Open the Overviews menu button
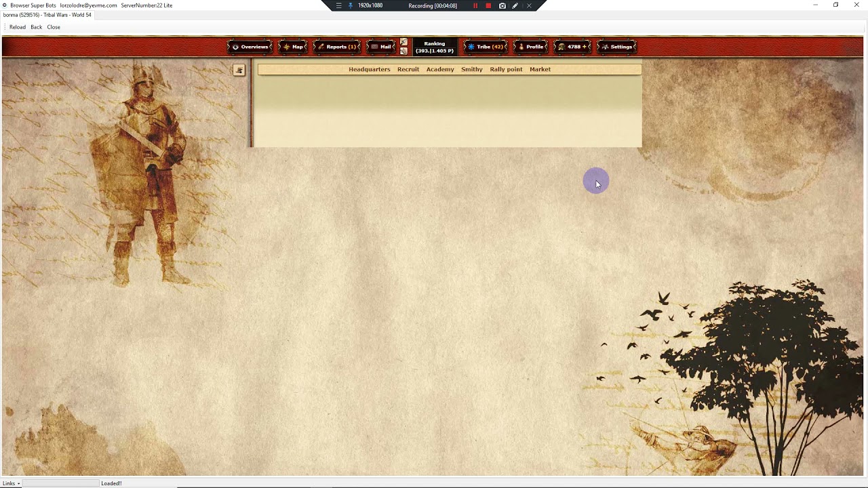Viewport: 868px width, 488px height. [250, 47]
